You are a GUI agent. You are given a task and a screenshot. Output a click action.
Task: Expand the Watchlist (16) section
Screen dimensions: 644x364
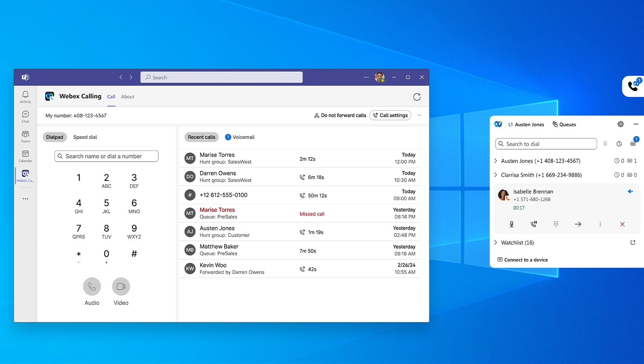coord(496,242)
